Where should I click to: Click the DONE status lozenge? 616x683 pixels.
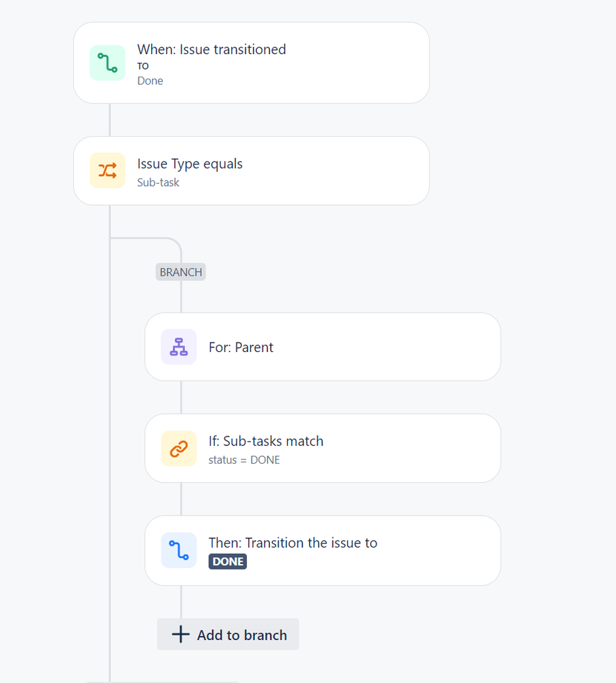(228, 561)
